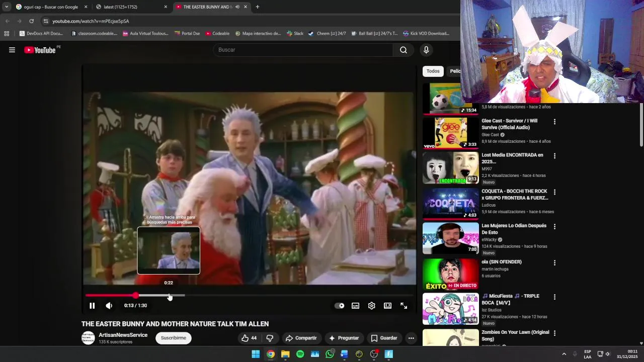The width and height of the screenshot is (644, 362).
Task: Toggle subtitles/closed captions
Action: pos(356,306)
